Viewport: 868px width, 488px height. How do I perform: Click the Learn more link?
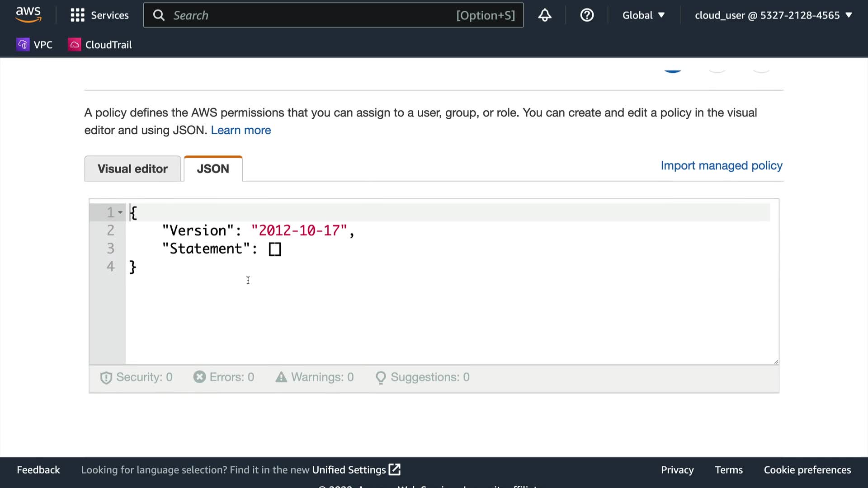click(x=241, y=130)
